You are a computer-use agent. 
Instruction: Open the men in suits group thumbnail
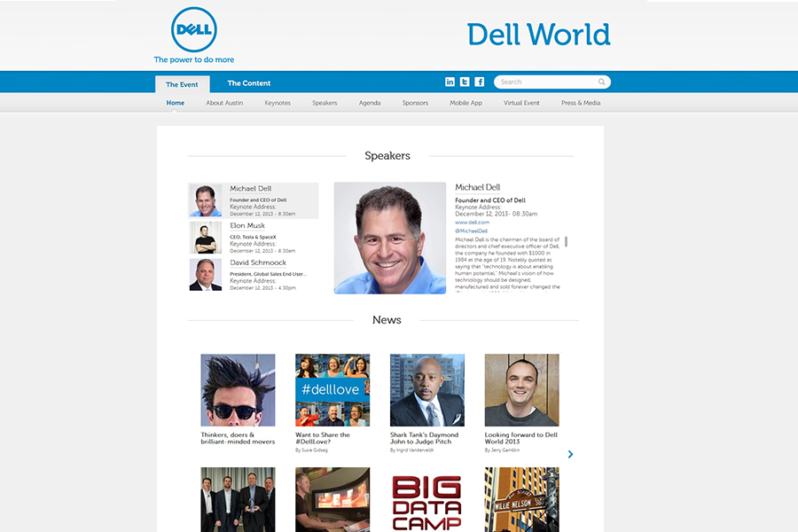click(x=238, y=500)
